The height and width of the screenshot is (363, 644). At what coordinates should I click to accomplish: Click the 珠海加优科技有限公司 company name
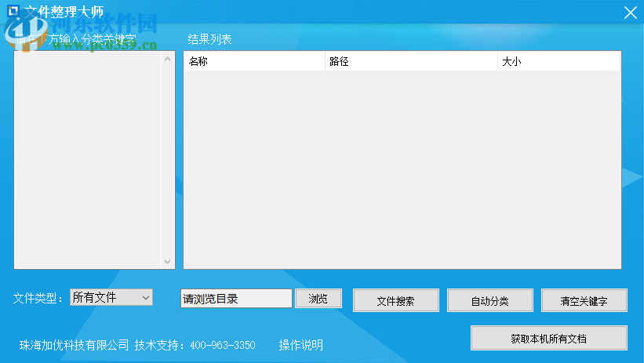pyautogui.click(x=74, y=345)
